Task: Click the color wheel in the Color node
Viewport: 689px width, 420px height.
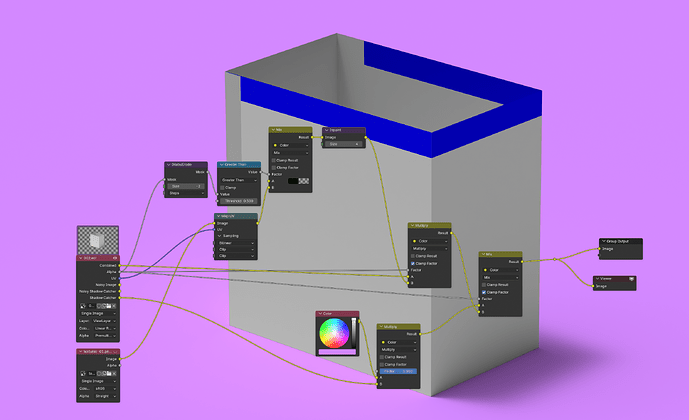Action: (334, 333)
